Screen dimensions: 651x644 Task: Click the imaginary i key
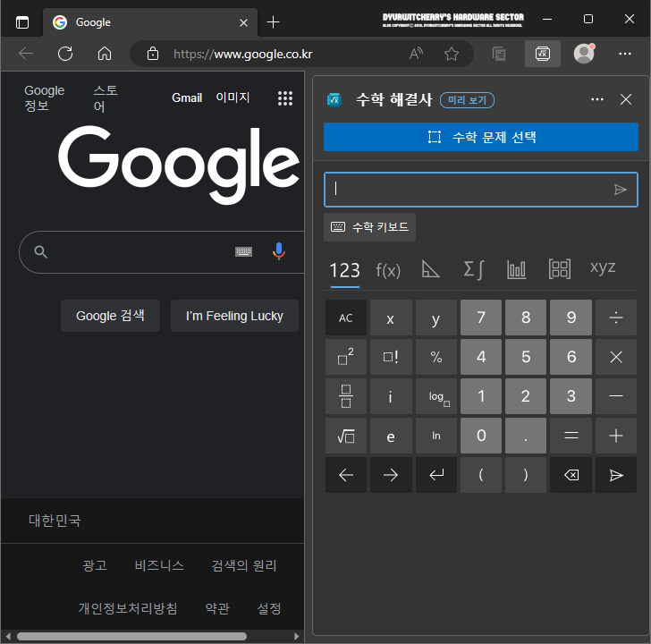coord(391,396)
